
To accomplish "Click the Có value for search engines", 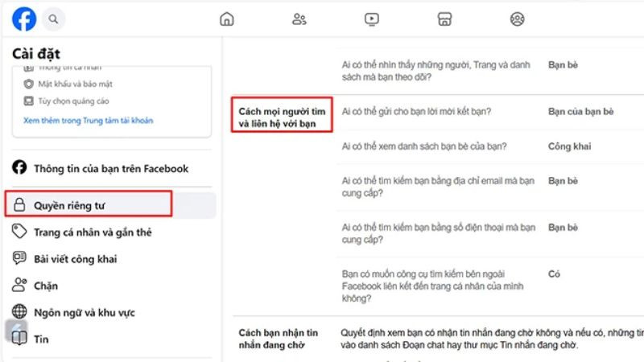I will point(554,274).
